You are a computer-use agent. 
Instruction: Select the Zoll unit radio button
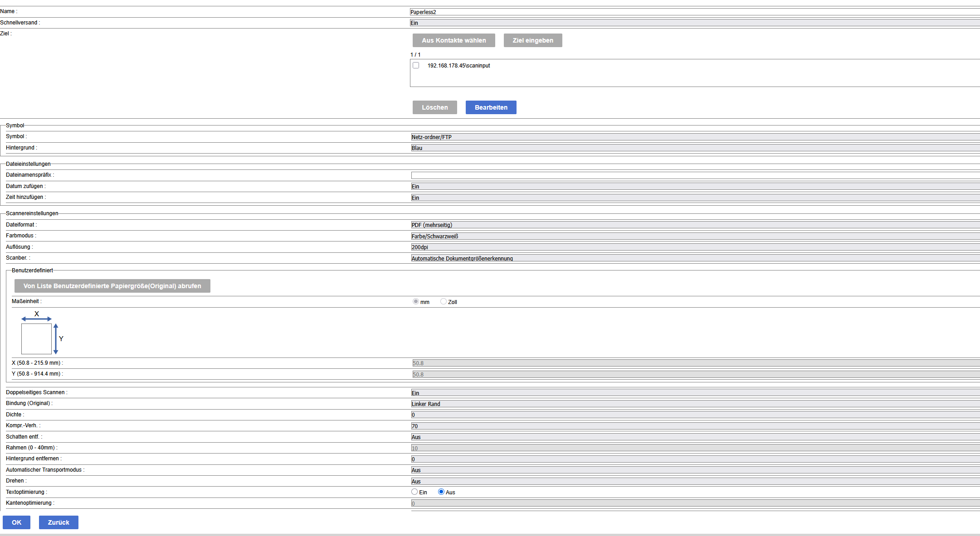click(x=443, y=302)
